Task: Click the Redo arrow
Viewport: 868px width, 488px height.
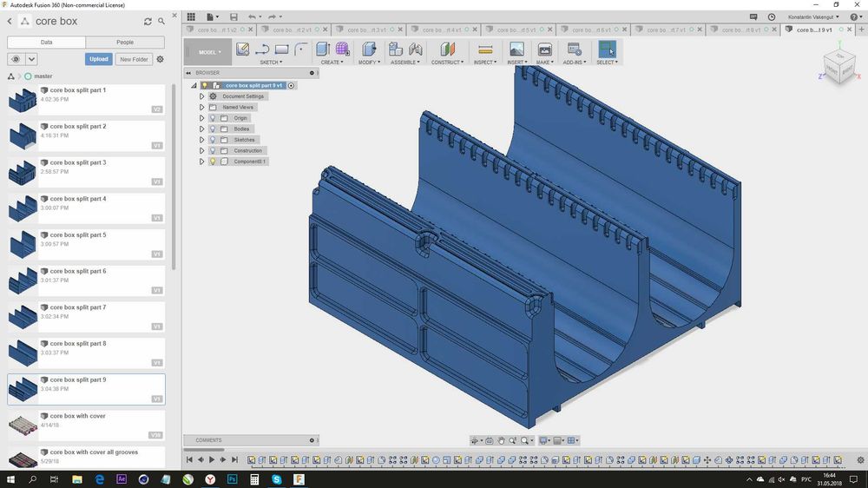Action: point(272,16)
